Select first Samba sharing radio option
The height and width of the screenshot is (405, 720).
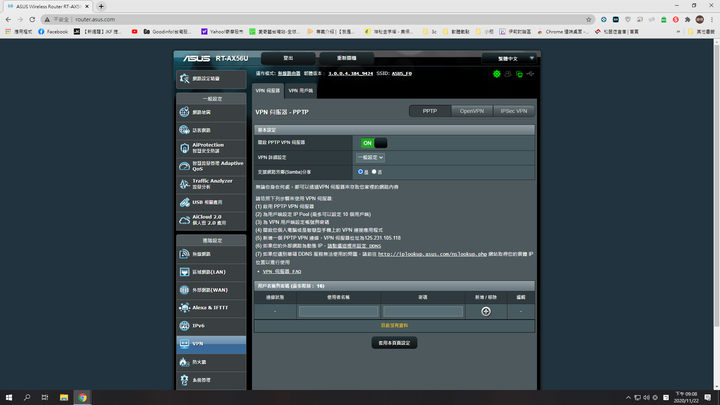coord(360,172)
